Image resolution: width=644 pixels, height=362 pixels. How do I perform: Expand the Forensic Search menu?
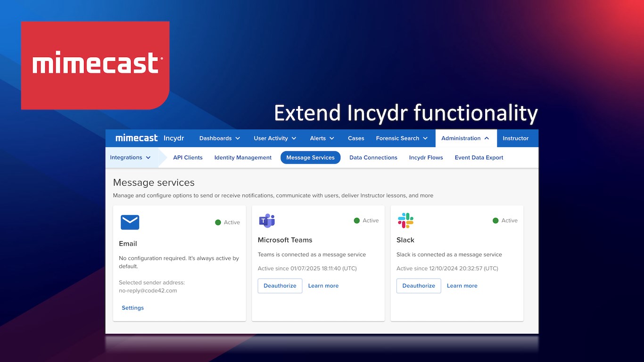pyautogui.click(x=402, y=138)
